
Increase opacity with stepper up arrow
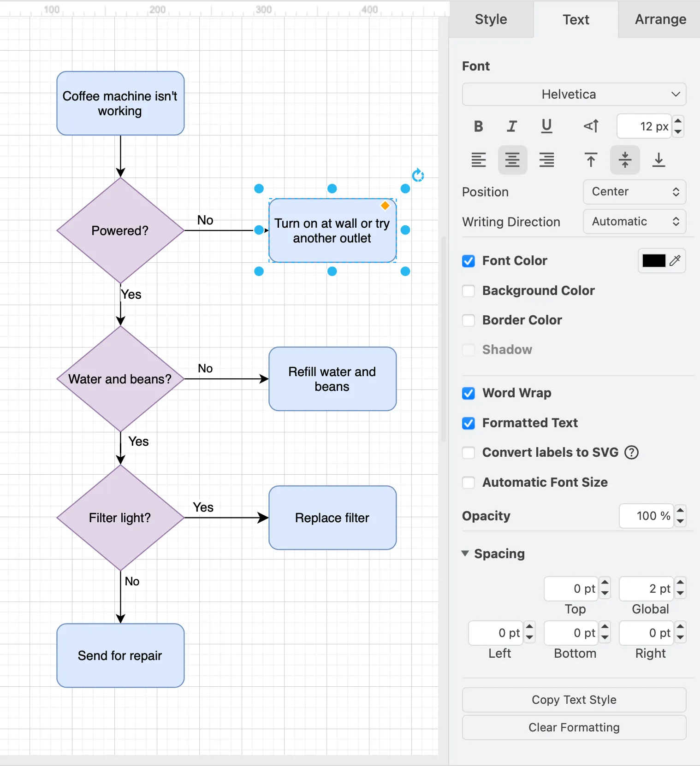click(x=680, y=511)
